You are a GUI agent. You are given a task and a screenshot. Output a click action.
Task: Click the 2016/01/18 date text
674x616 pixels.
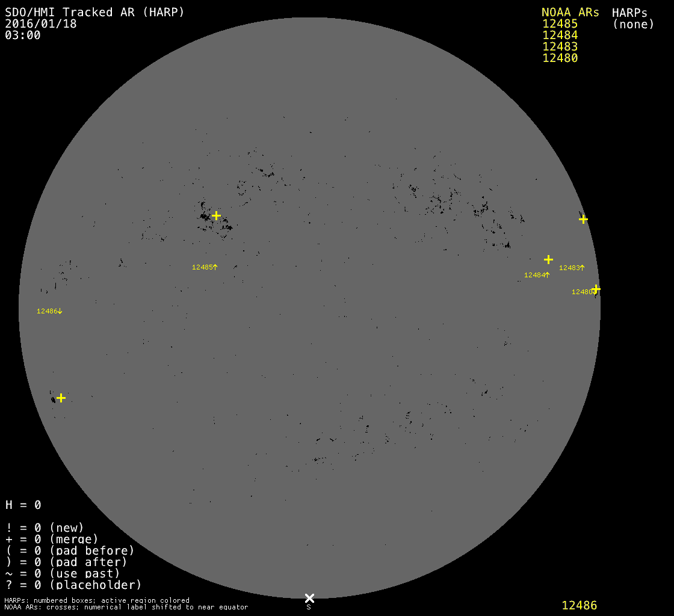tap(41, 24)
